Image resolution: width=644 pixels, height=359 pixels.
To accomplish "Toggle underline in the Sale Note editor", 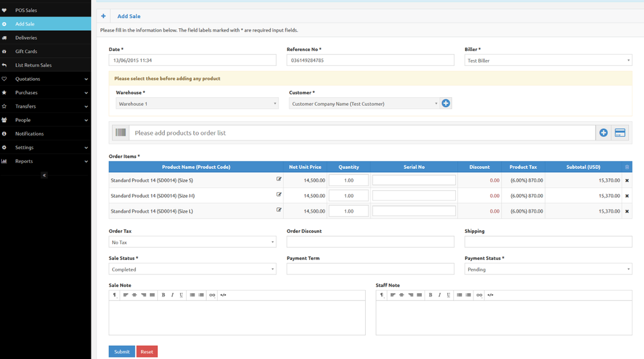I will (x=182, y=295).
